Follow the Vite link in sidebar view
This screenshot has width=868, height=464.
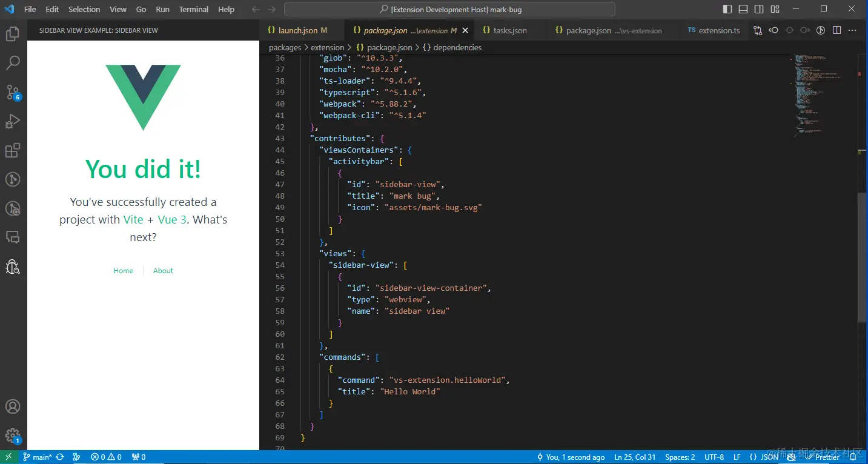coord(133,219)
